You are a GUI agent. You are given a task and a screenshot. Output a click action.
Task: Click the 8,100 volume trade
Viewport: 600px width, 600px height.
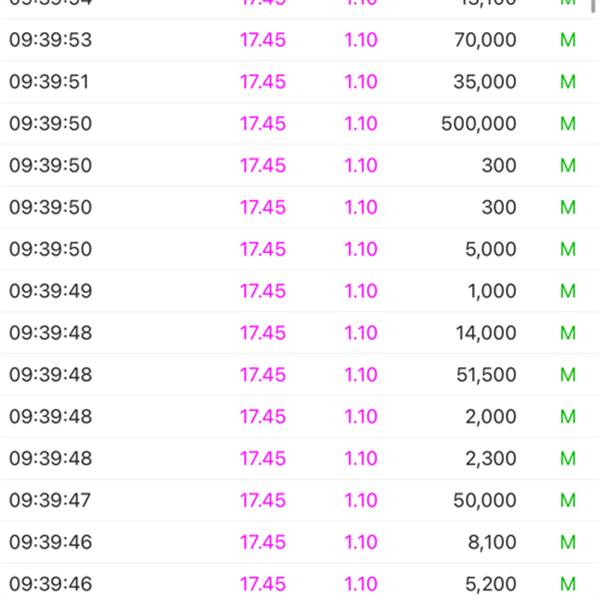coord(492,542)
